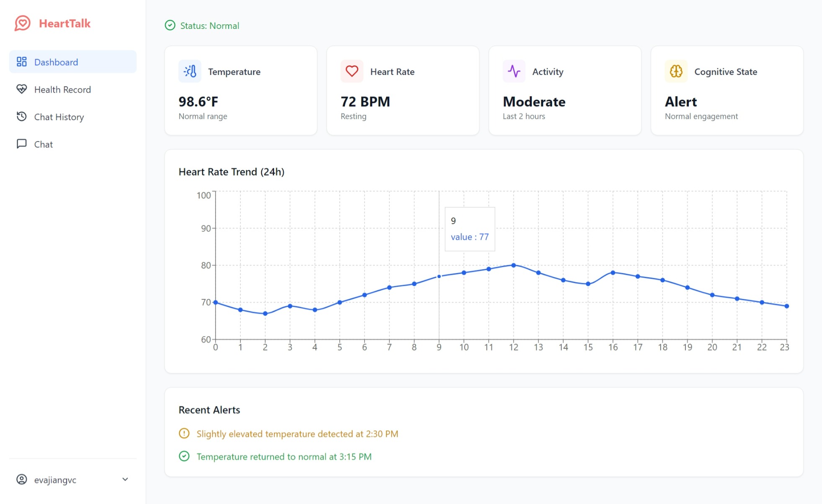Expand the evajiangvc account chevron
This screenshot has height=504, width=822.
(x=125, y=480)
